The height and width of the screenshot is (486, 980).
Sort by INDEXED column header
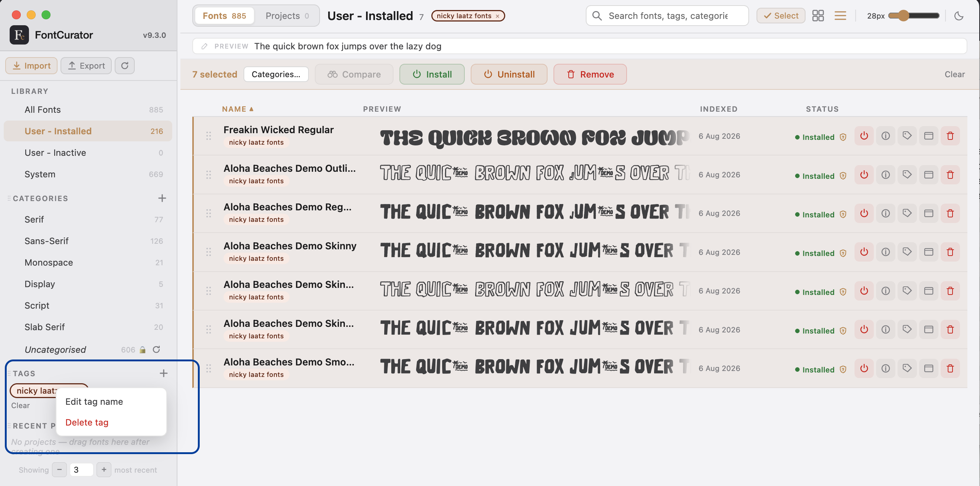[718, 109]
